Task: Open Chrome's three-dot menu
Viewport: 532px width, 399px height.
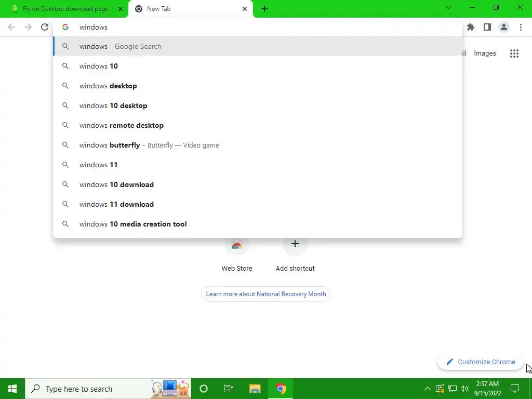Action: (x=521, y=27)
